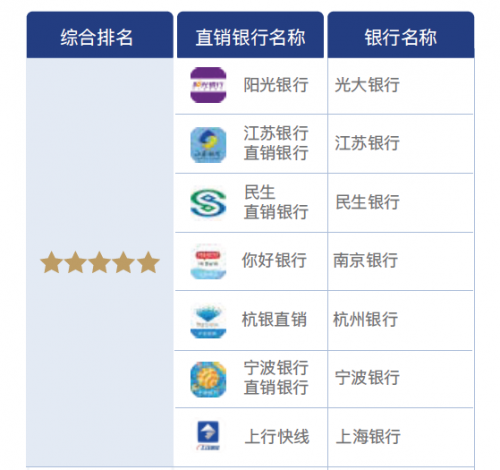This screenshot has height=470, width=500.
Task: Click the 上行快线 app icon
Action: [208, 435]
